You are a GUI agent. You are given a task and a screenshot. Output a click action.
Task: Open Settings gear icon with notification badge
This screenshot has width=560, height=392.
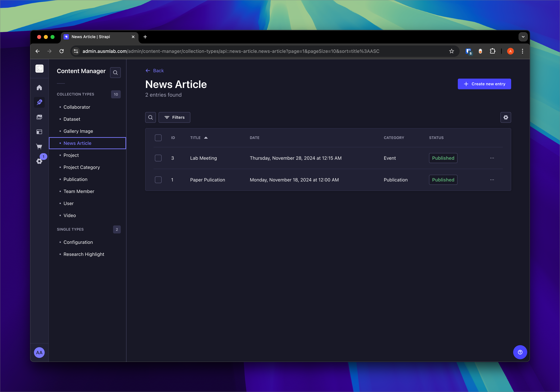point(39,161)
